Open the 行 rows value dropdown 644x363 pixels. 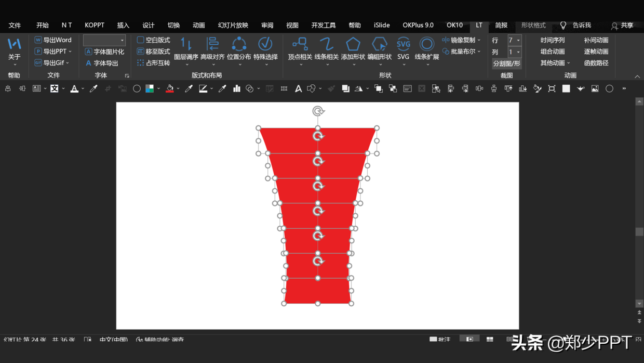[x=518, y=40]
